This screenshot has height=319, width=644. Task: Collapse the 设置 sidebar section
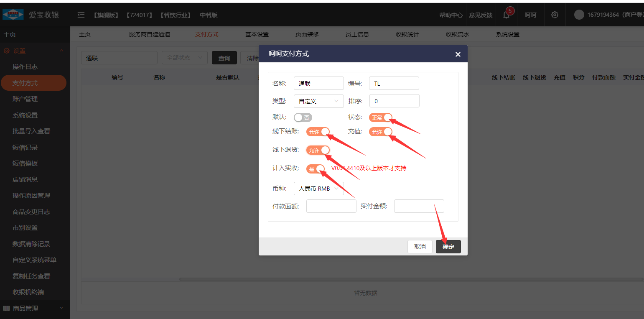61,51
